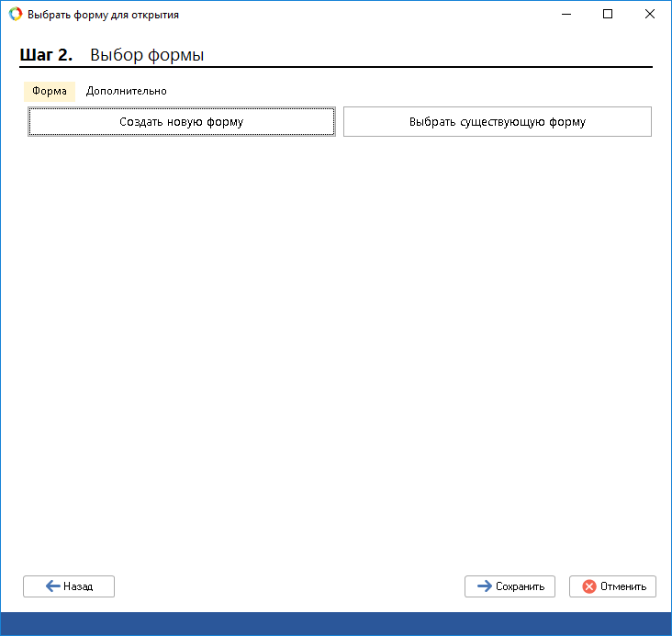This screenshot has width=672, height=636.
Task: Click the Выбор формы heading text
Action: coord(147,55)
